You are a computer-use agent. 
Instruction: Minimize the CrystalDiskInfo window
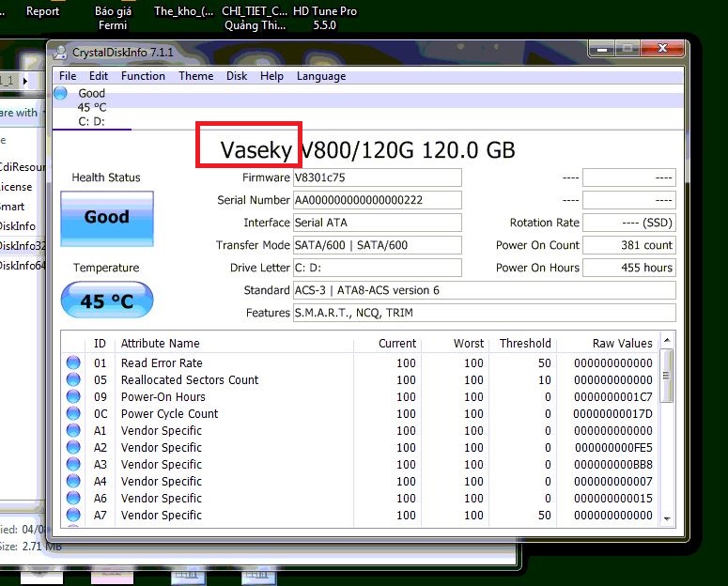pyautogui.click(x=602, y=49)
